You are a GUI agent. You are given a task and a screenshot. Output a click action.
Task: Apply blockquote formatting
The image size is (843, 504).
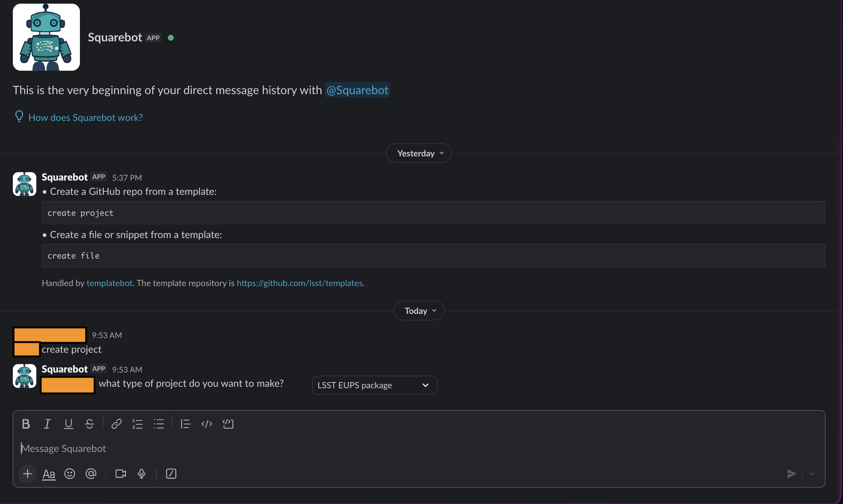[x=185, y=424]
